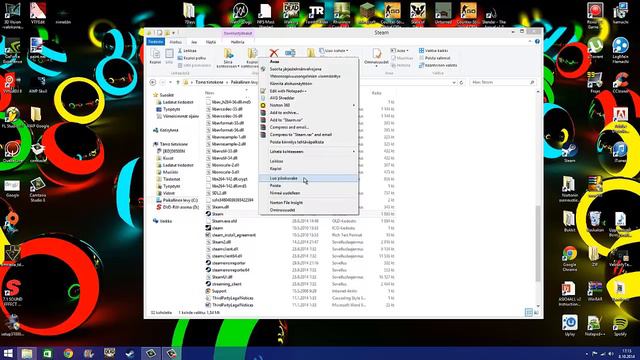Click Poista valinnat in the ribbon
The image size is (640, 360).
(434, 58)
